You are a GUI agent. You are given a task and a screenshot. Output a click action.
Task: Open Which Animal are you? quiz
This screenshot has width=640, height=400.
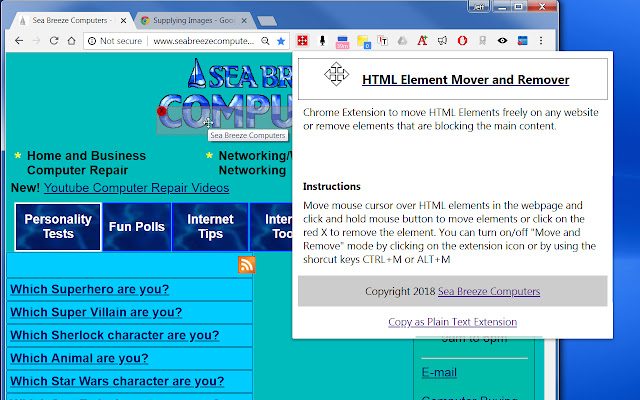[79, 358]
